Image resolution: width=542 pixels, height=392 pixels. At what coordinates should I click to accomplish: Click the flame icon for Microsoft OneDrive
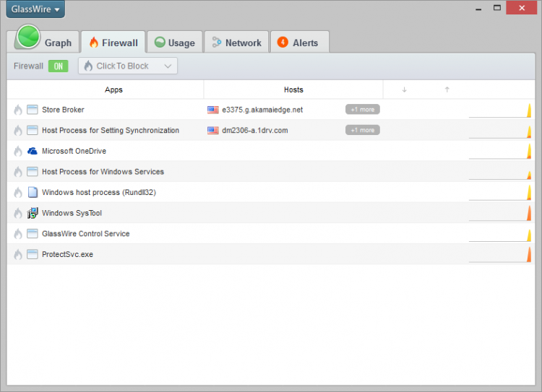(18, 152)
